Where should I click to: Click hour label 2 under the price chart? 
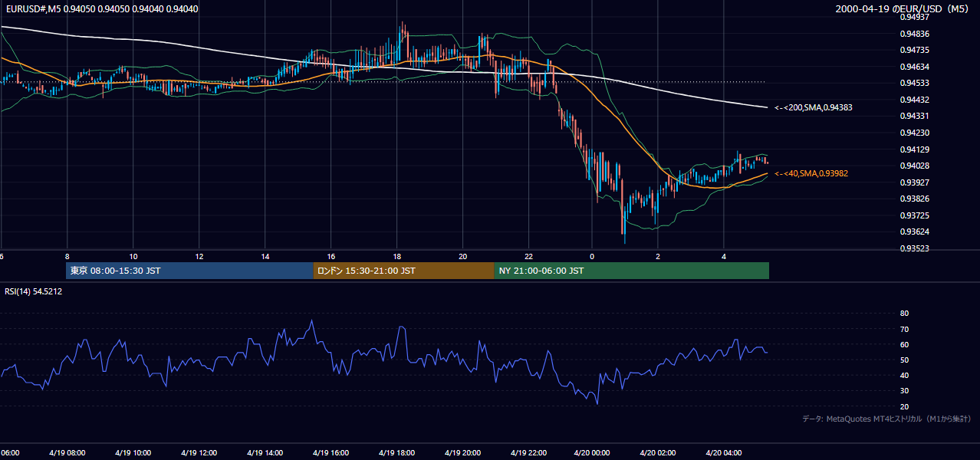coord(658,256)
